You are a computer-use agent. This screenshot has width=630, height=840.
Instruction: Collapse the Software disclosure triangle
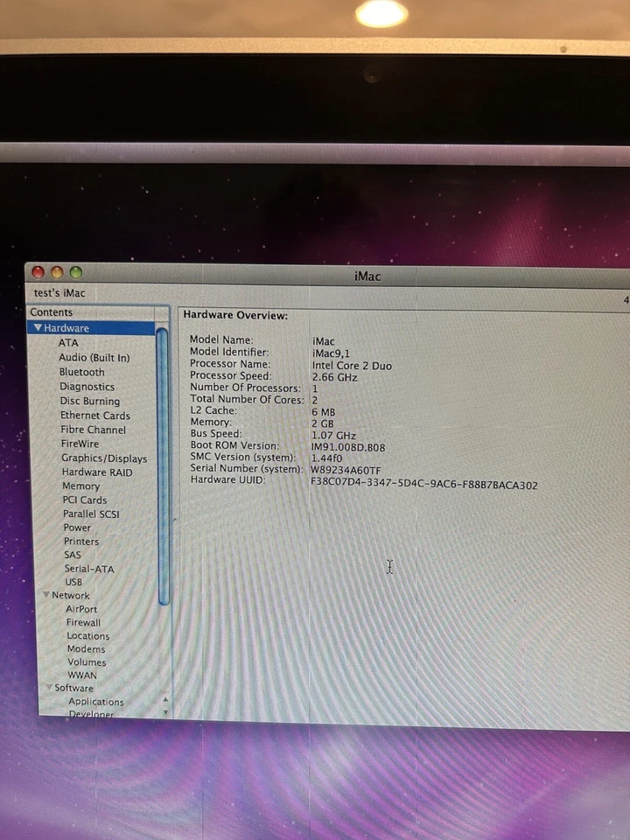[x=49, y=688]
